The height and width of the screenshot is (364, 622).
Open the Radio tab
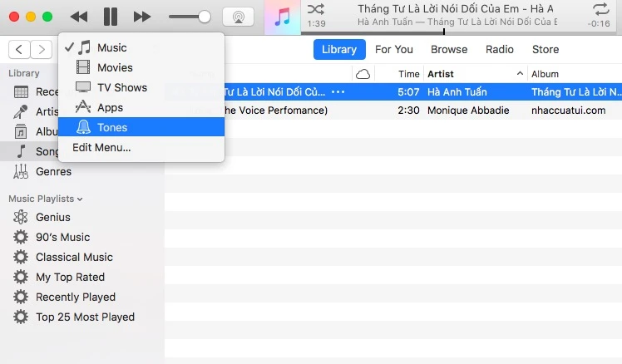coord(500,49)
